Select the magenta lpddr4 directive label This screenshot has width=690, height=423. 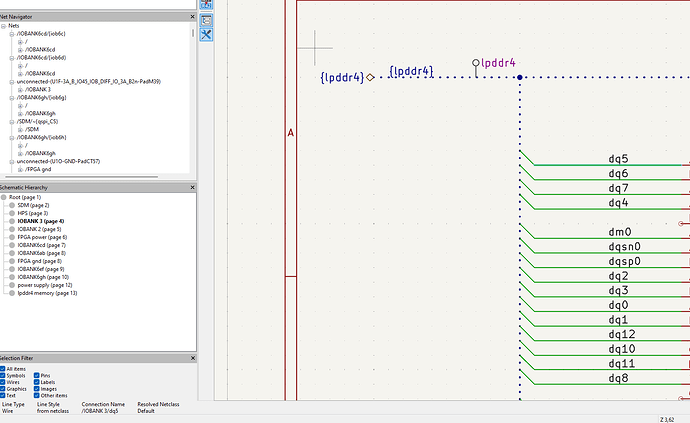(x=498, y=63)
